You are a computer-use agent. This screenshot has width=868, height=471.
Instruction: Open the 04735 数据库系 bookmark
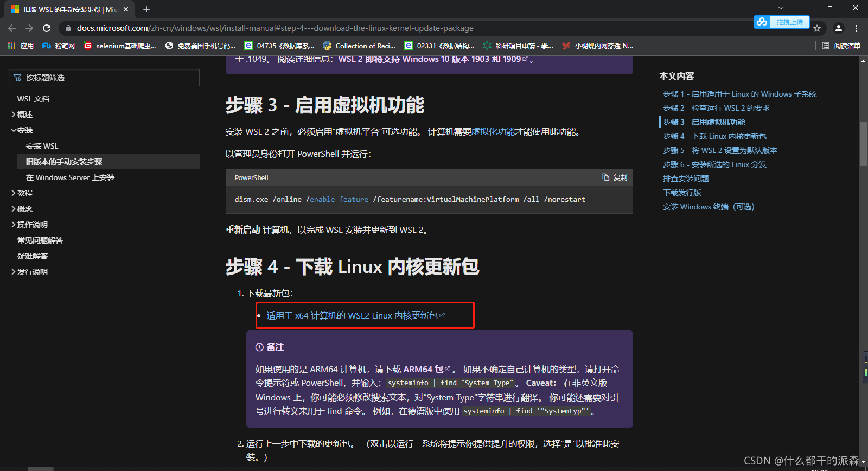click(x=279, y=46)
